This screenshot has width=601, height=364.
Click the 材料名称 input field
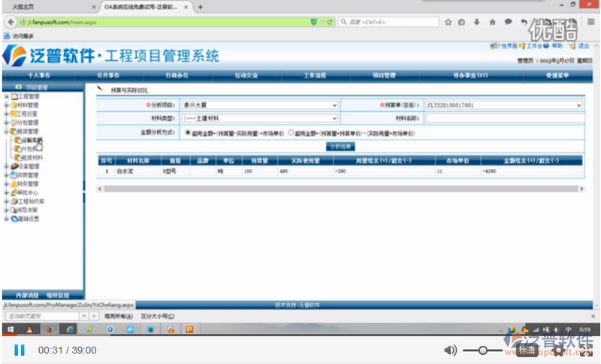504,119
